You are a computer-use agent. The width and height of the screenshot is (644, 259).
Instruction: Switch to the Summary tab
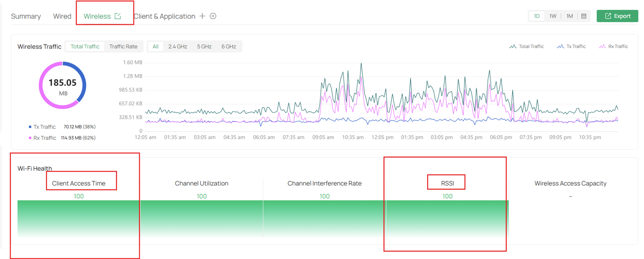[x=26, y=16]
